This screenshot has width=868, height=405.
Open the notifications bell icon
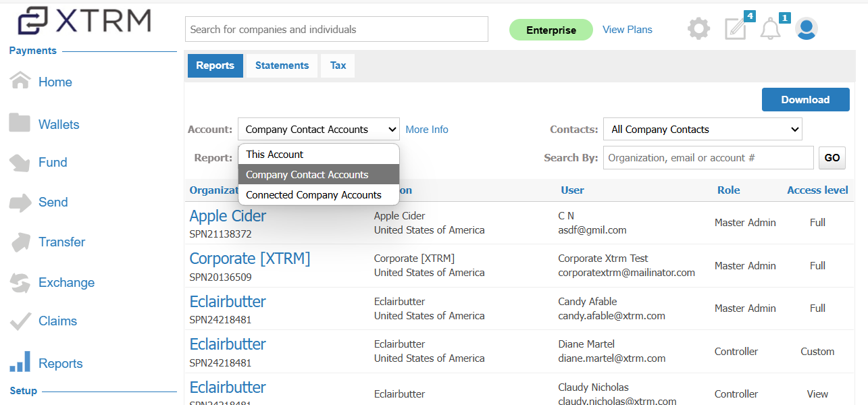[770, 29]
